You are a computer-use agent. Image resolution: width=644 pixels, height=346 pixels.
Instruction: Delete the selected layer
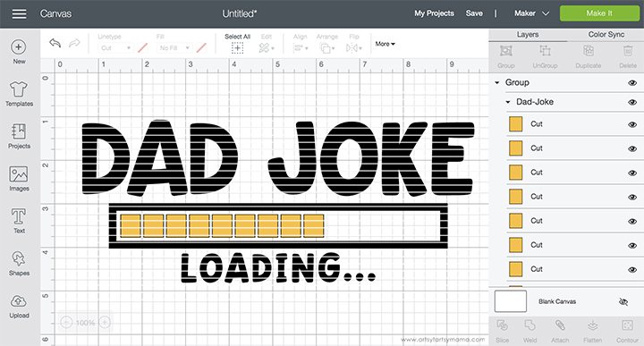pyautogui.click(x=628, y=56)
